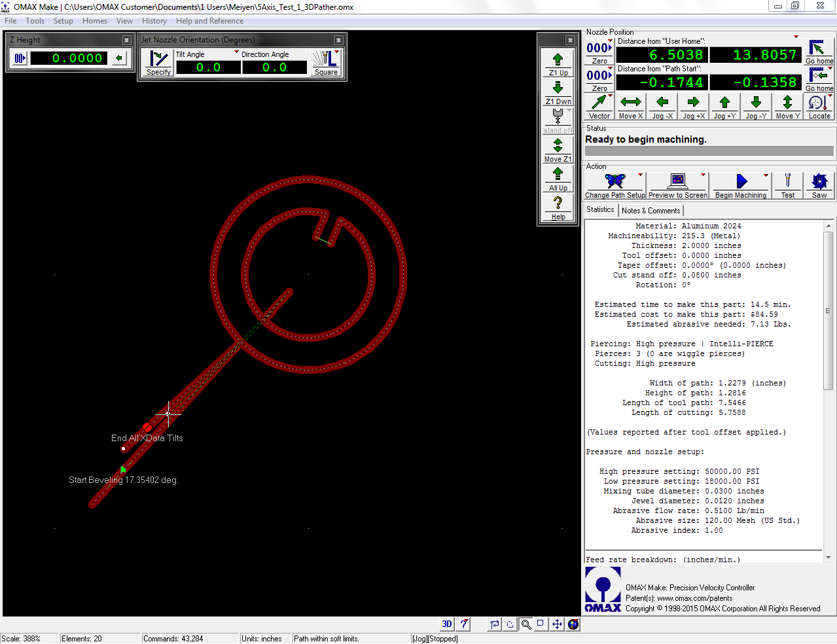Switch to Notes & Comments tab

(x=650, y=211)
